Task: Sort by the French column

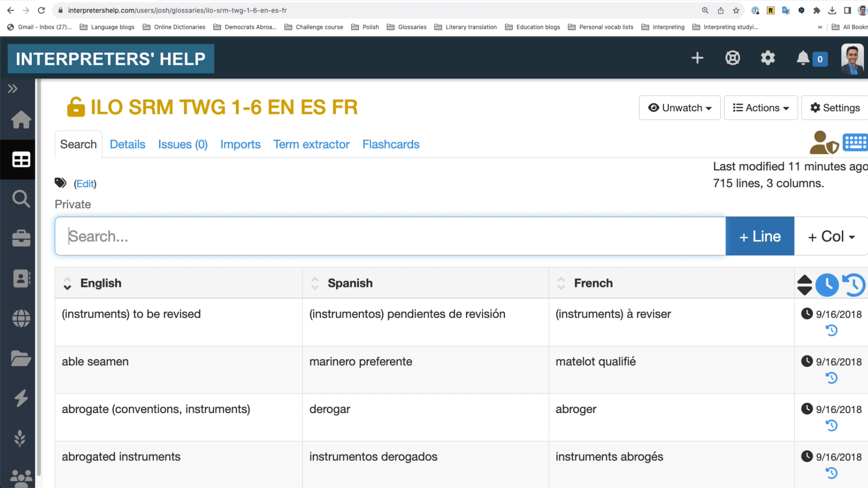Action: (561, 283)
